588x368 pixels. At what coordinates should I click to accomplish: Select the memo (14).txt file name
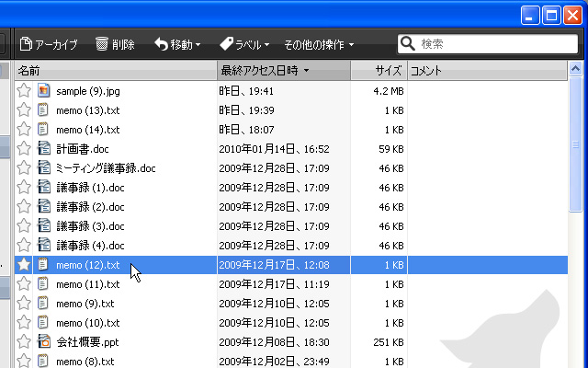tap(88, 130)
